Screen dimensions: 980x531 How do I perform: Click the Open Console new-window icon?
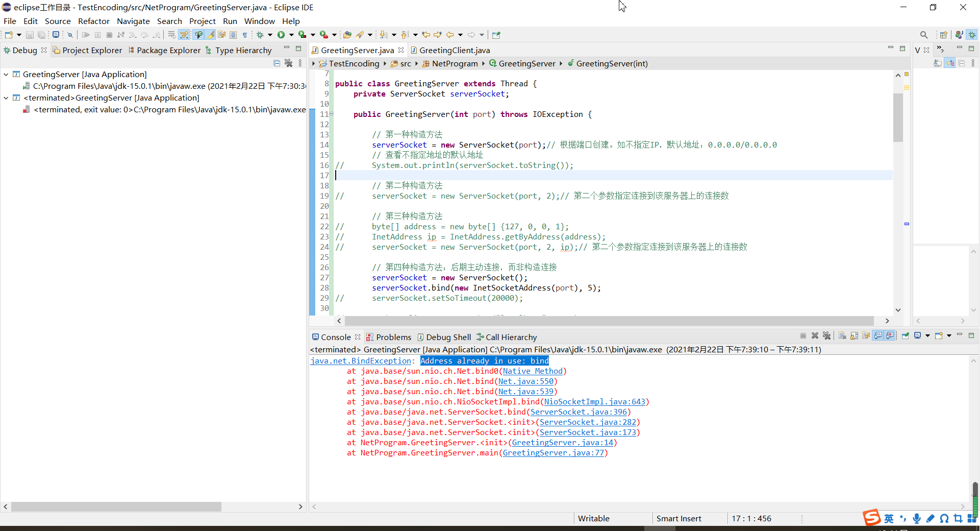pos(939,335)
